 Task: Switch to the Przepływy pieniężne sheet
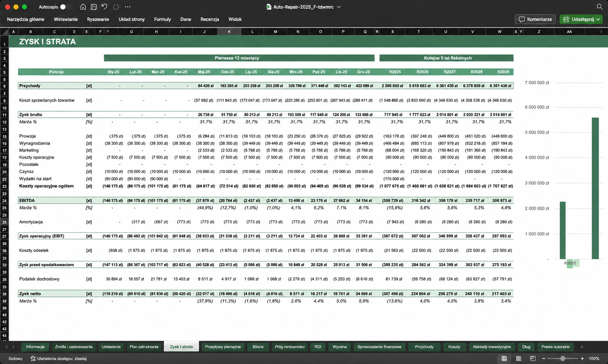(x=223, y=347)
